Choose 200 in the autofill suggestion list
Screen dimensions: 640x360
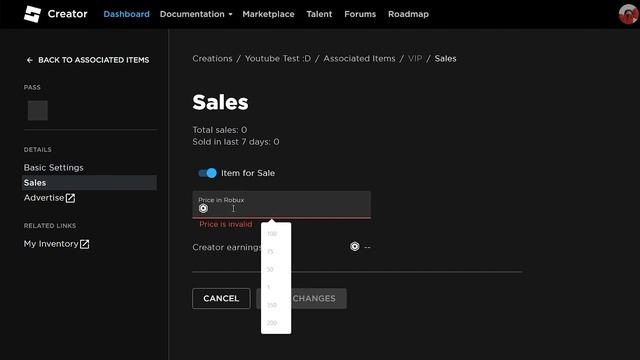coord(272,323)
